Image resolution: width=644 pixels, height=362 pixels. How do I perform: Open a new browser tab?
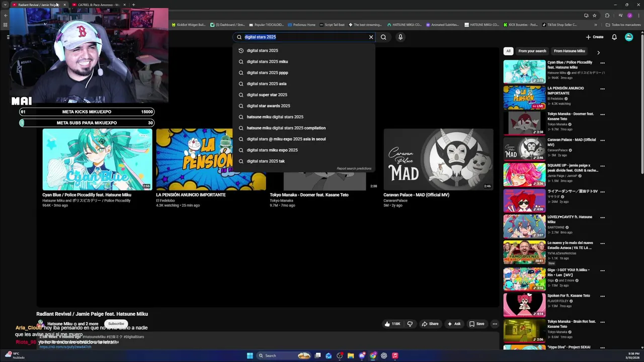(x=133, y=5)
